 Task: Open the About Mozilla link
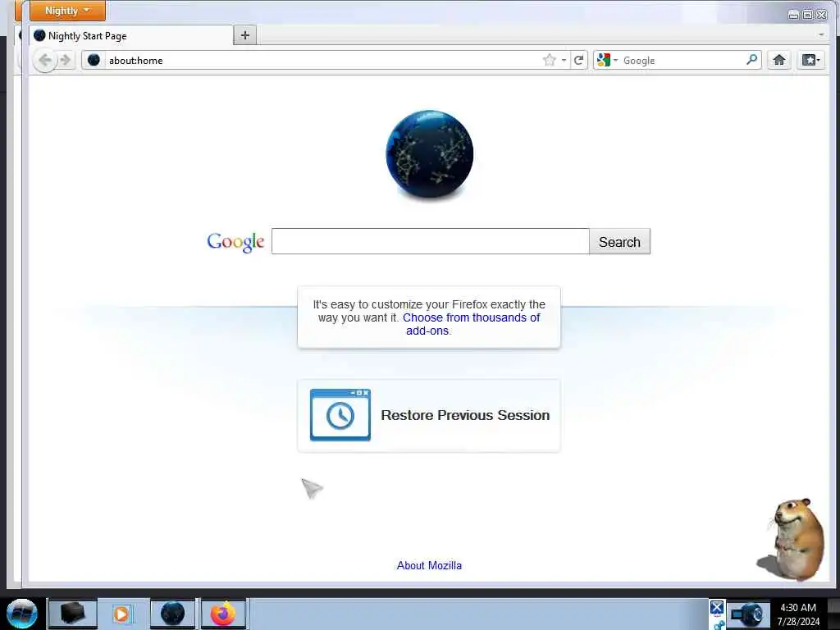point(429,565)
